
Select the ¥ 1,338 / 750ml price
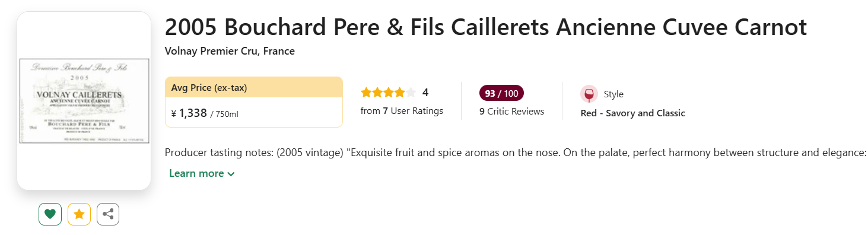pos(205,113)
